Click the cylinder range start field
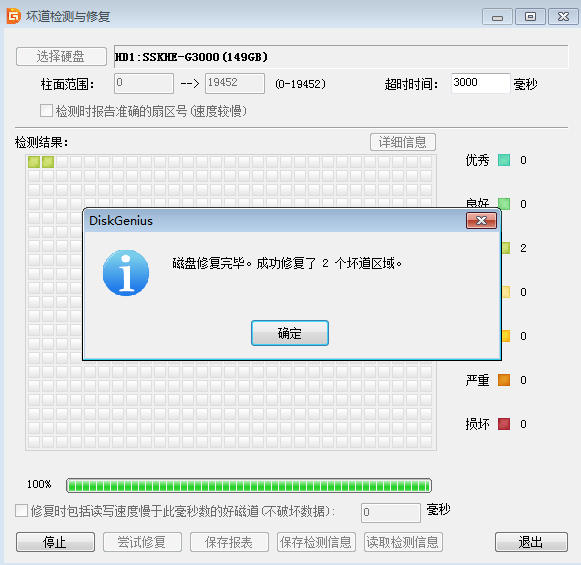This screenshot has width=581, height=565. point(144,83)
